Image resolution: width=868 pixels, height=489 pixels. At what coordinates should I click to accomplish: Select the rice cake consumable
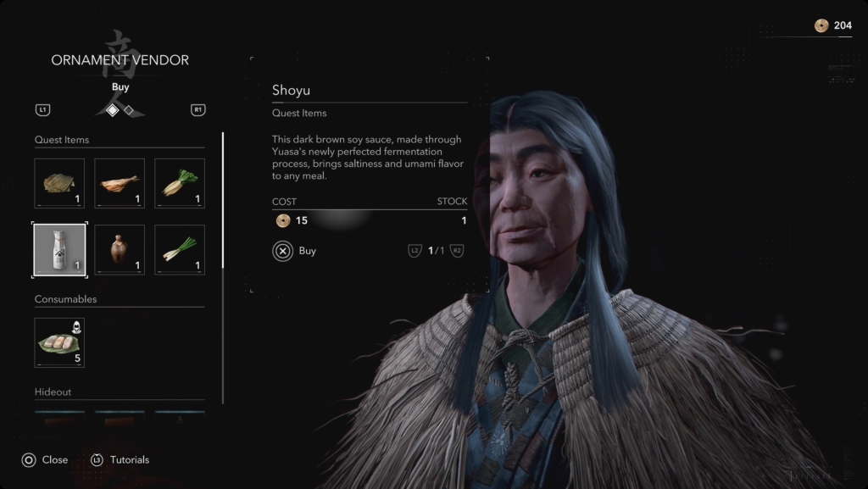tap(59, 342)
